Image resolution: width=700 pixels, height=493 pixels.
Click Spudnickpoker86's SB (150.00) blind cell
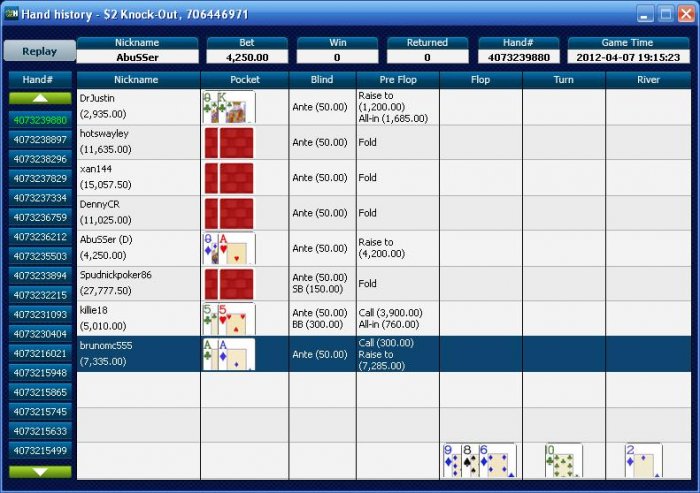(320, 289)
